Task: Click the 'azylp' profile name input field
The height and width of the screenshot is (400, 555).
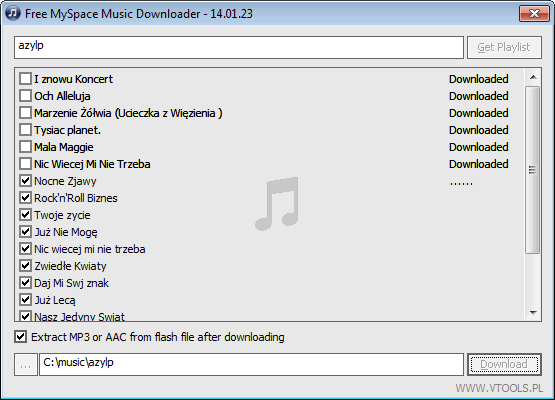Action: click(239, 47)
